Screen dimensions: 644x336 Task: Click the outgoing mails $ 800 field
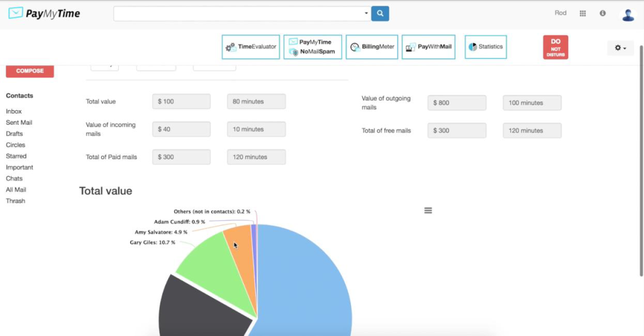[457, 103]
